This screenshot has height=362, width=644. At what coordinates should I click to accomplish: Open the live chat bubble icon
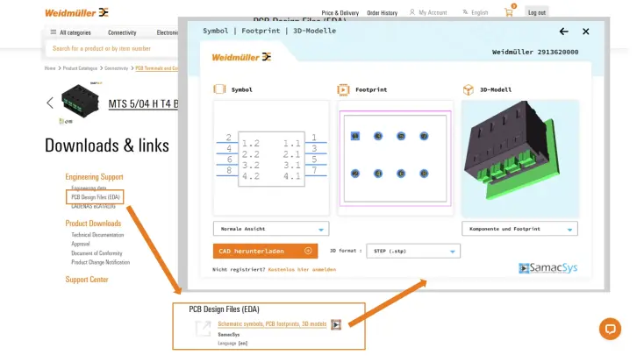click(610, 329)
